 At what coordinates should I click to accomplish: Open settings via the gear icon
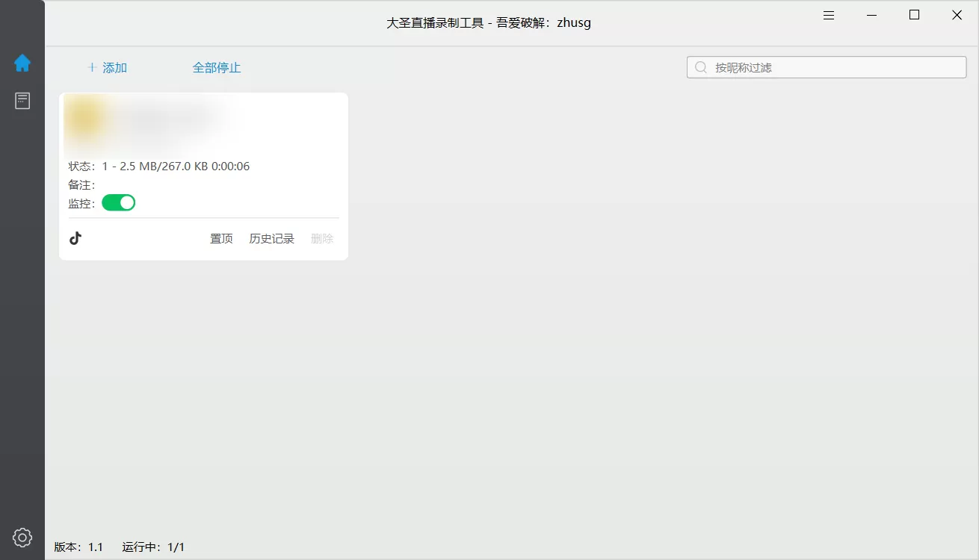click(22, 537)
